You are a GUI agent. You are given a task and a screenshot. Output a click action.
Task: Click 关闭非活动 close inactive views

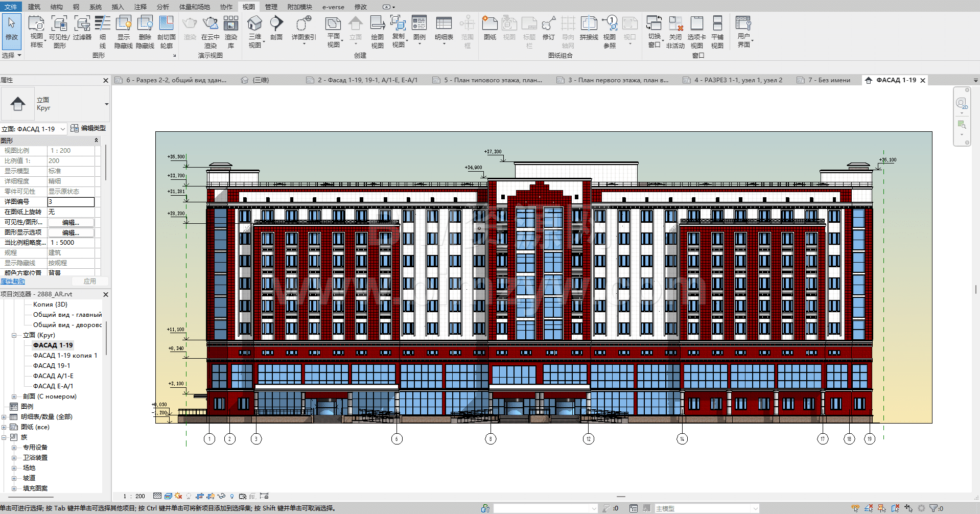(675, 32)
